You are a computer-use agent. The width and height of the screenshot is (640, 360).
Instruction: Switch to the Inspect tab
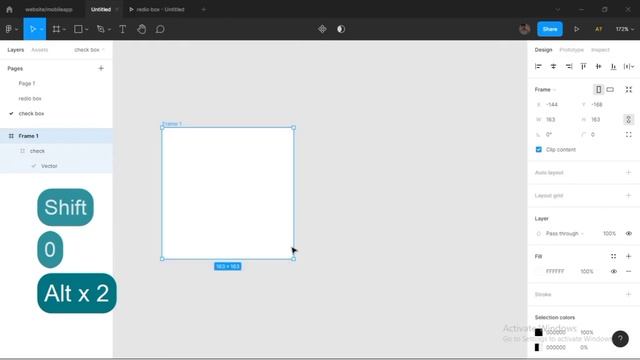(600, 50)
